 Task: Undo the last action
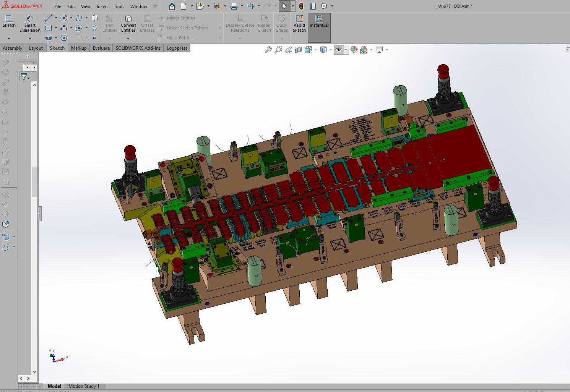pyautogui.click(x=250, y=6)
